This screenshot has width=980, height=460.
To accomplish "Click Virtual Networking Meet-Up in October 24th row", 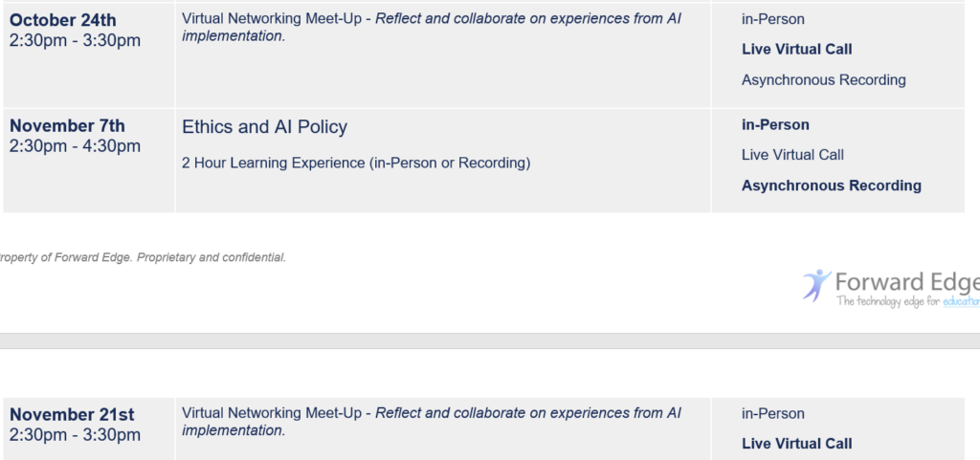I will coord(272,19).
